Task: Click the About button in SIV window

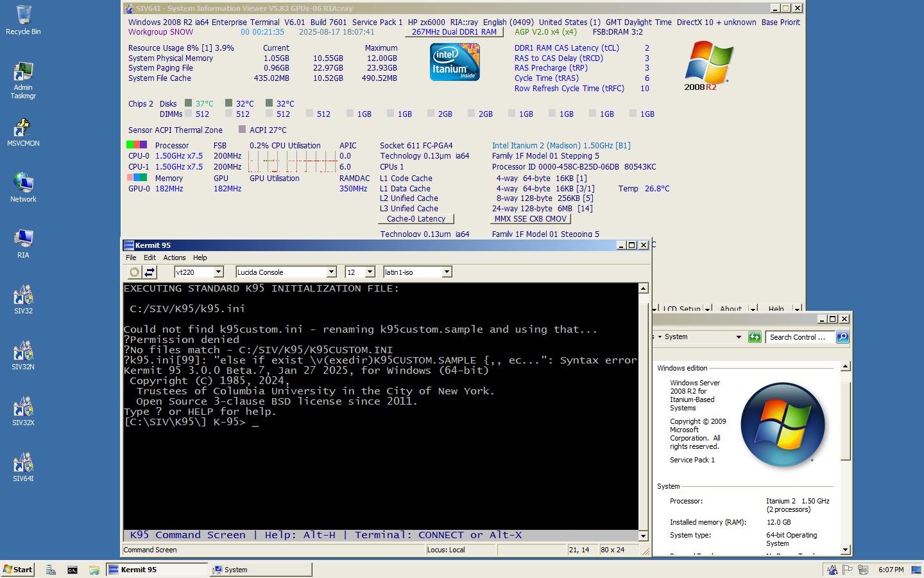Action: (731, 309)
